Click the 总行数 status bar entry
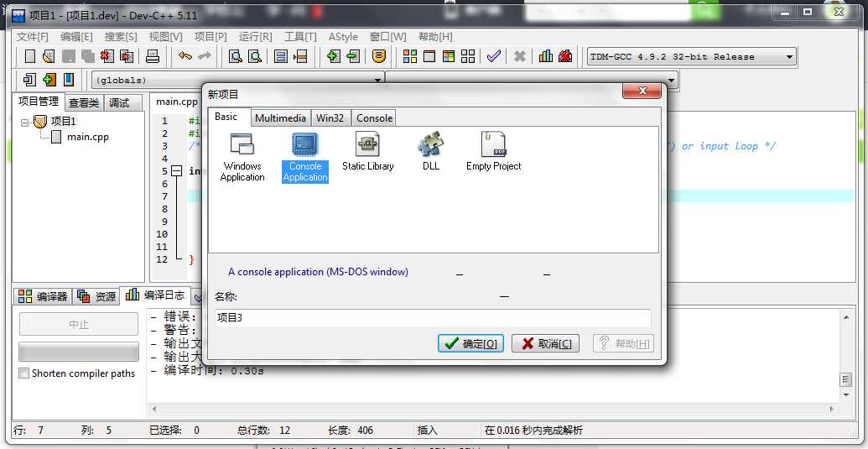The height and width of the screenshot is (449, 868). (x=264, y=431)
